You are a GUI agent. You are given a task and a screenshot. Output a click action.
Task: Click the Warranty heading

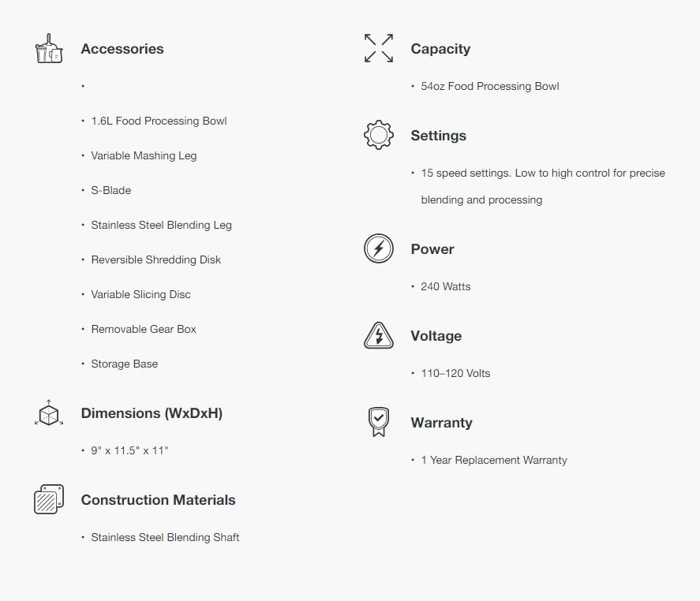point(441,423)
